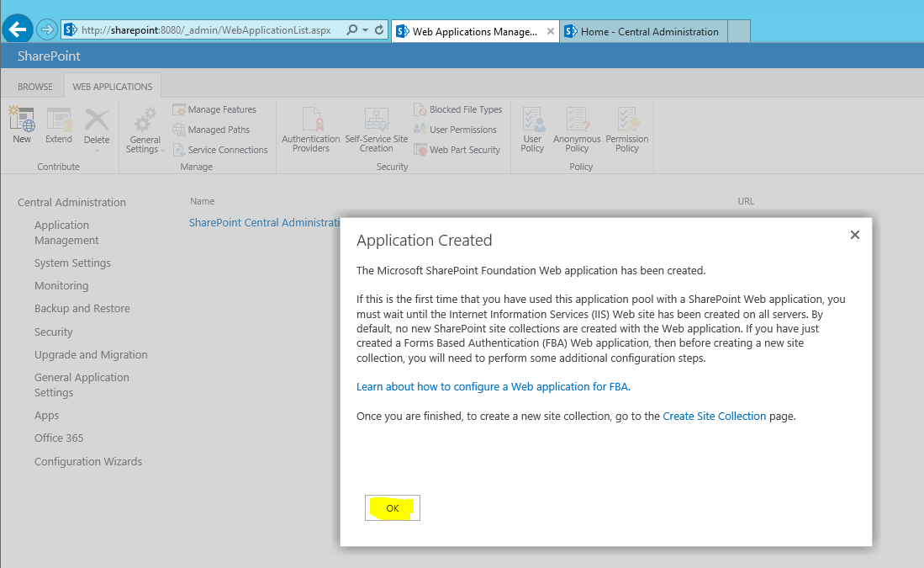
Task: Click the browser Forward arrow button
Action: pos(46,29)
